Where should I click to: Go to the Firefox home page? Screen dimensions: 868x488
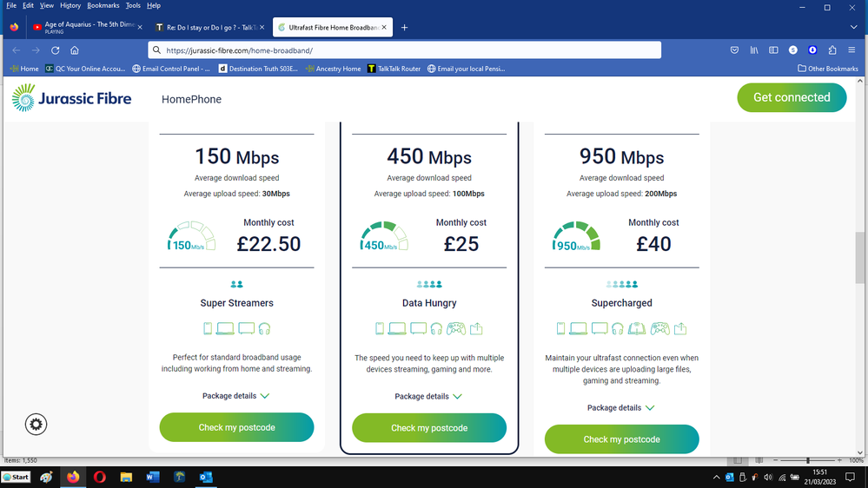click(74, 50)
